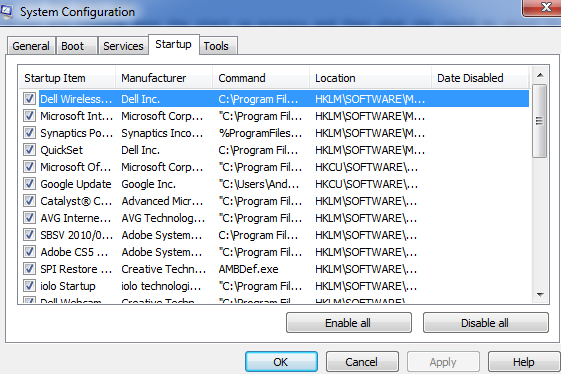Screen dimensions: 561x374
Task: Uncheck the Catalyst startup item checkbox
Action: 29,201
